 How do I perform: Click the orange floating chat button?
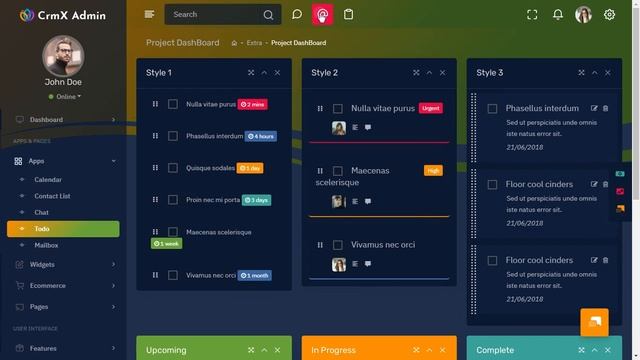(x=594, y=322)
